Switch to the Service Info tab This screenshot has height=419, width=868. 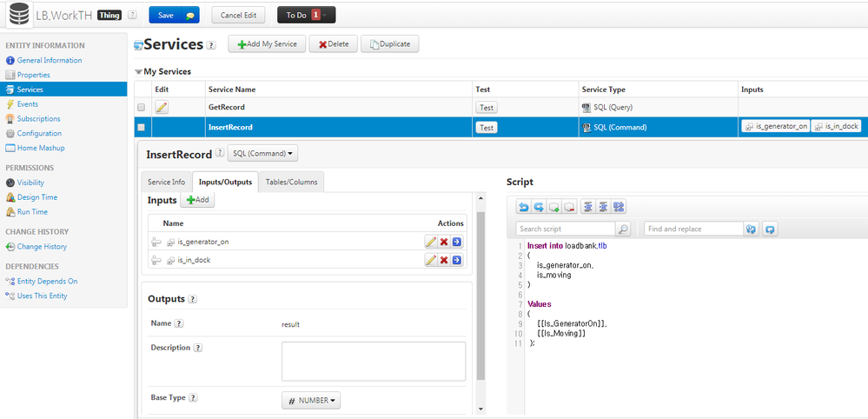point(166,182)
